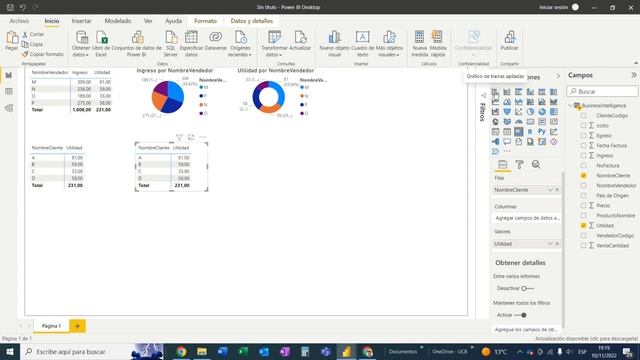Check the Fecha Factura field
The image size is (640, 360).
[583, 145]
